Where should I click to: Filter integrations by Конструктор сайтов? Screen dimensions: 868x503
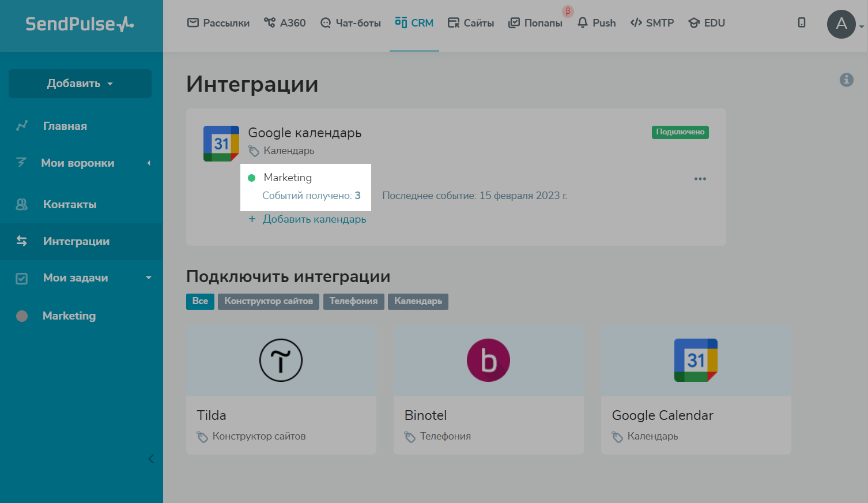(268, 301)
